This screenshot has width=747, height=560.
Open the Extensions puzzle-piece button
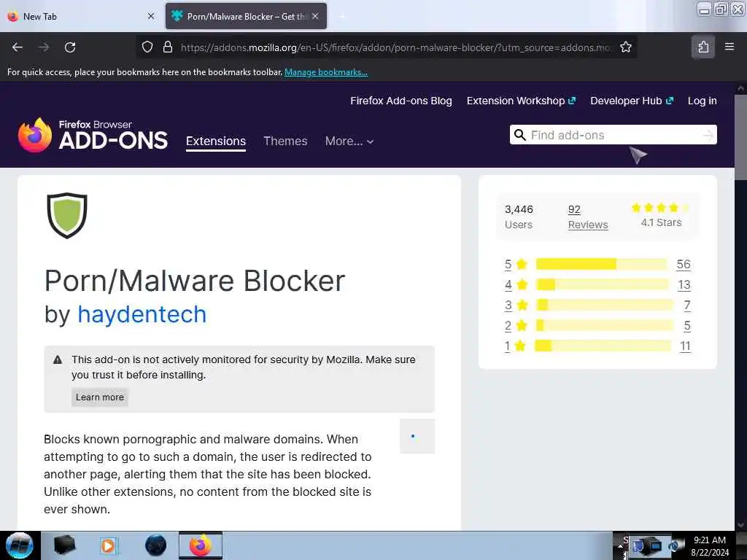703,47
